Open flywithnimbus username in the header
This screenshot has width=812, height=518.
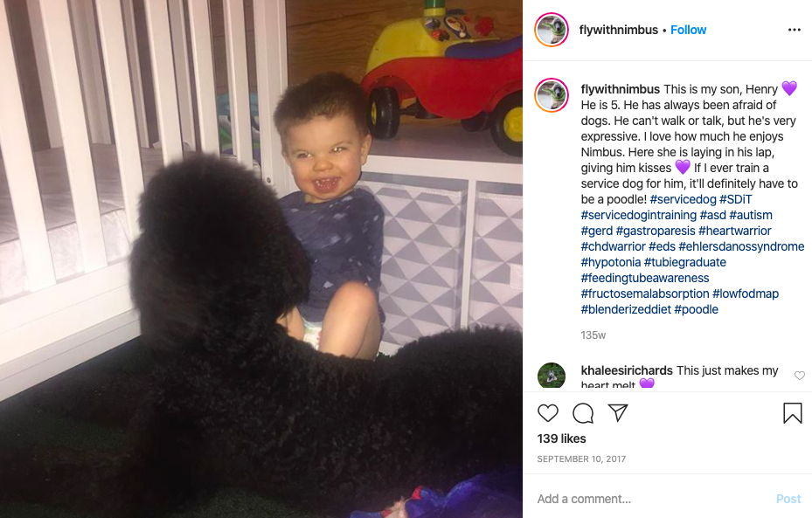[x=618, y=30]
